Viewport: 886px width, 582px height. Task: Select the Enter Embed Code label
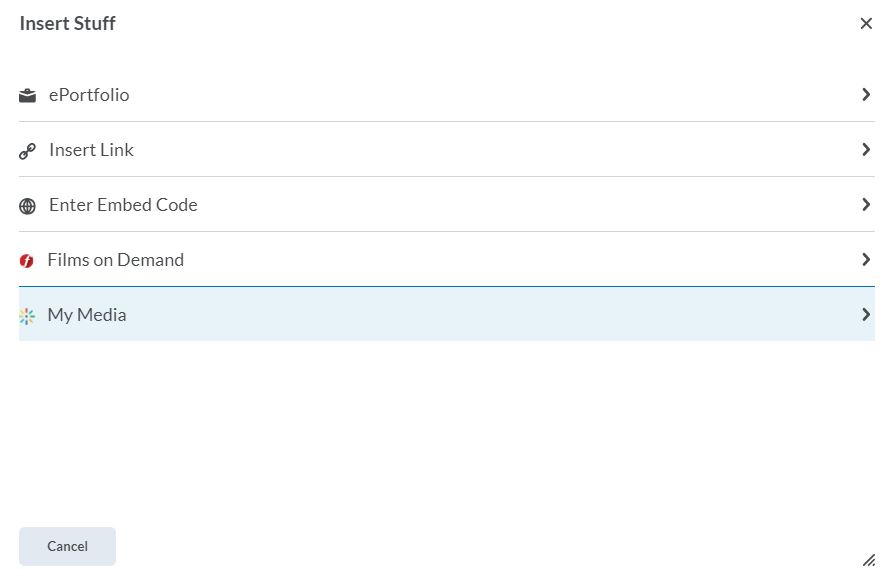(123, 205)
